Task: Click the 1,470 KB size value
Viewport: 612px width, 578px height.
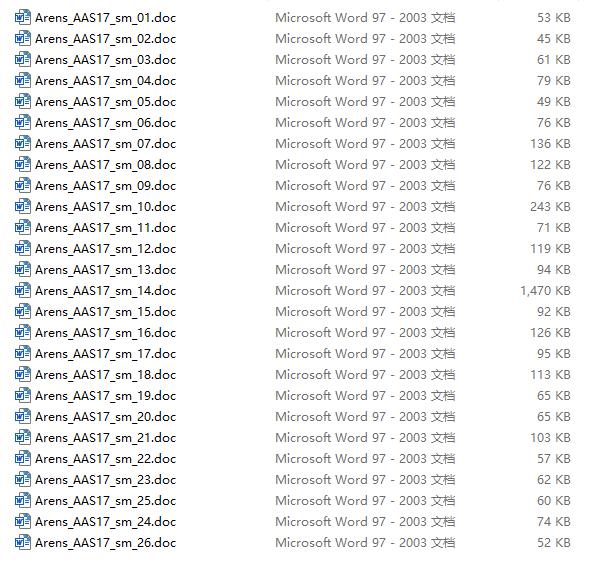Action: [545, 291]
